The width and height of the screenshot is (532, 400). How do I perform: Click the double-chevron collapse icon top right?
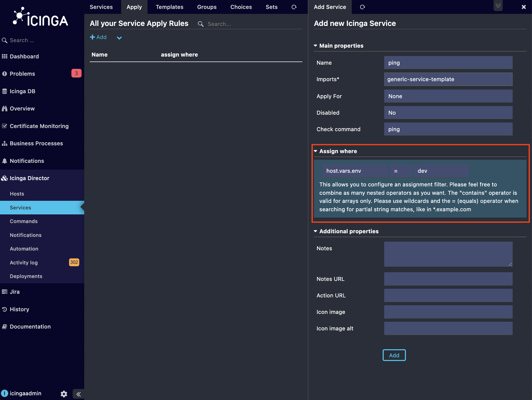click(x=498, y=5)
